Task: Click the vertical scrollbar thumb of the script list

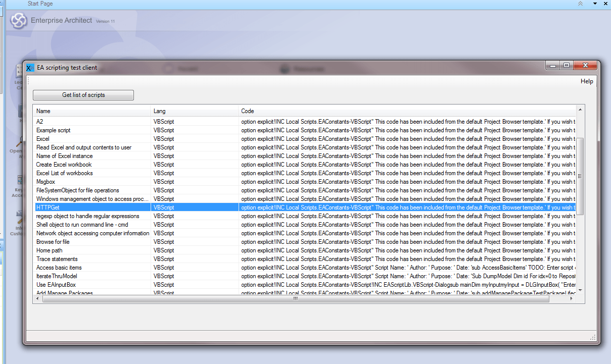Action: point(580,176)
